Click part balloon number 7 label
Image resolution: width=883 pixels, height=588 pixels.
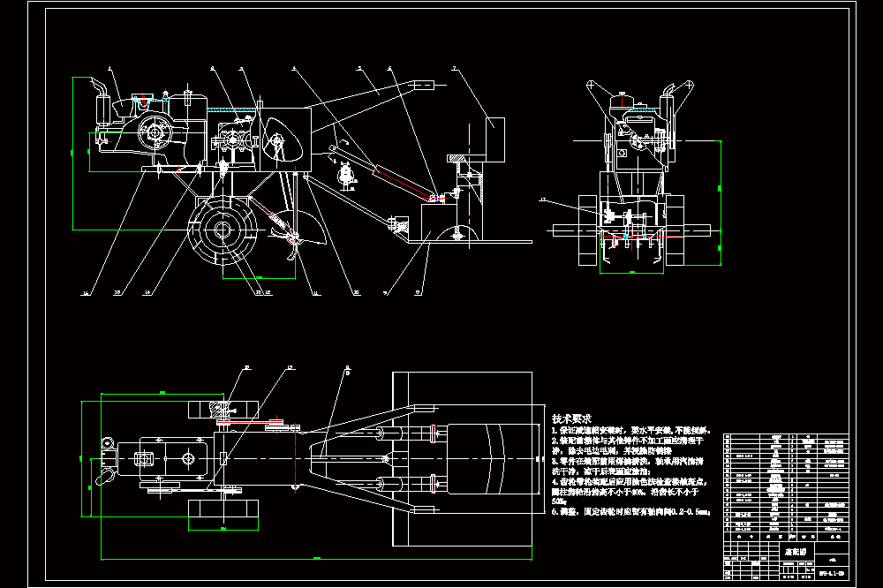[453, 69]
